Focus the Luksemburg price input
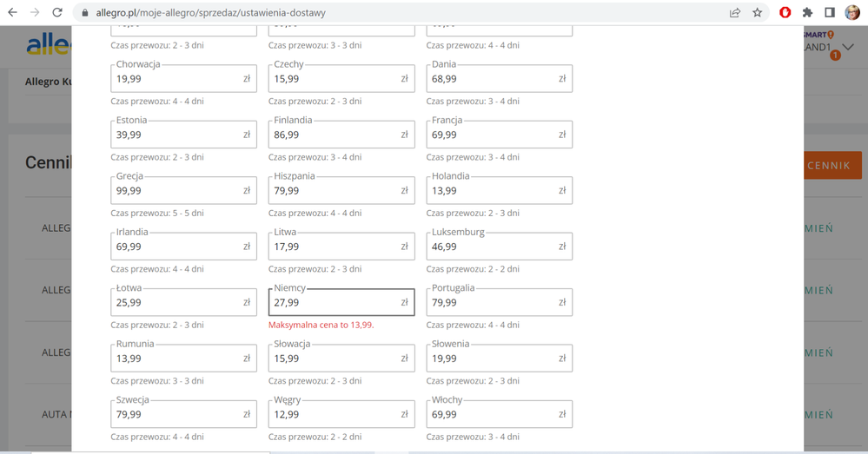Screen dimensions: 868x454 coord(492,247)
